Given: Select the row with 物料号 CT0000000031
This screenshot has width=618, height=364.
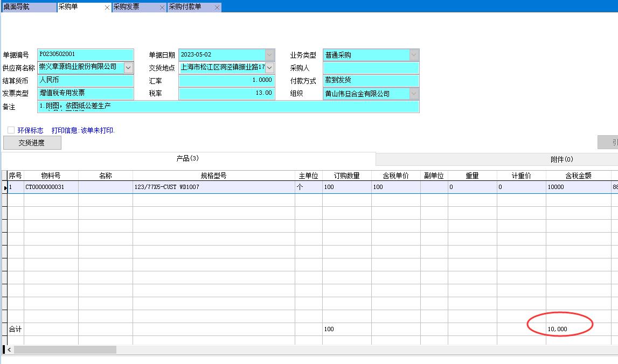Looking at the screenshot, I should tap(51, 187).
